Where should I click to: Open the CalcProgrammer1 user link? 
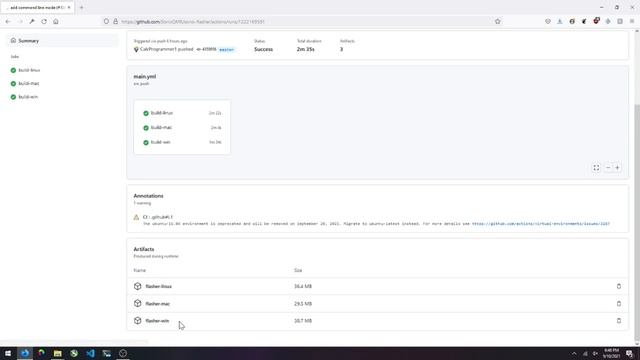(158, 49)
